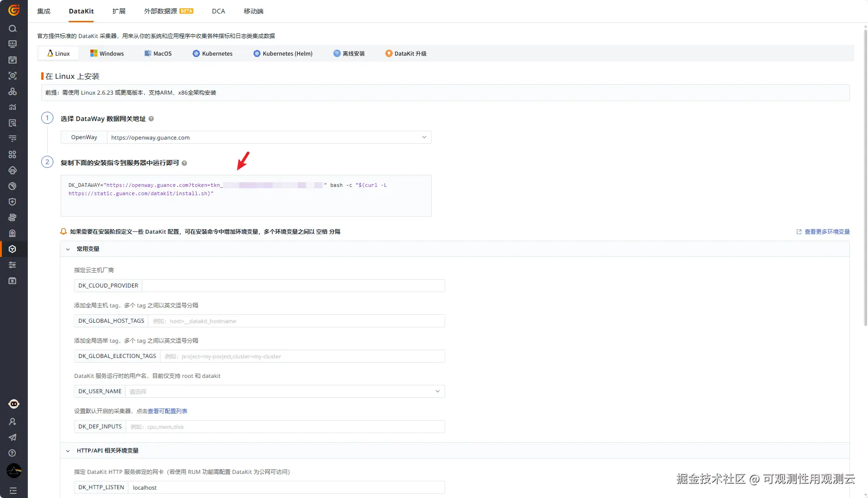
Task: Open the four-circles sidebar icon
Action: [13, 154]
